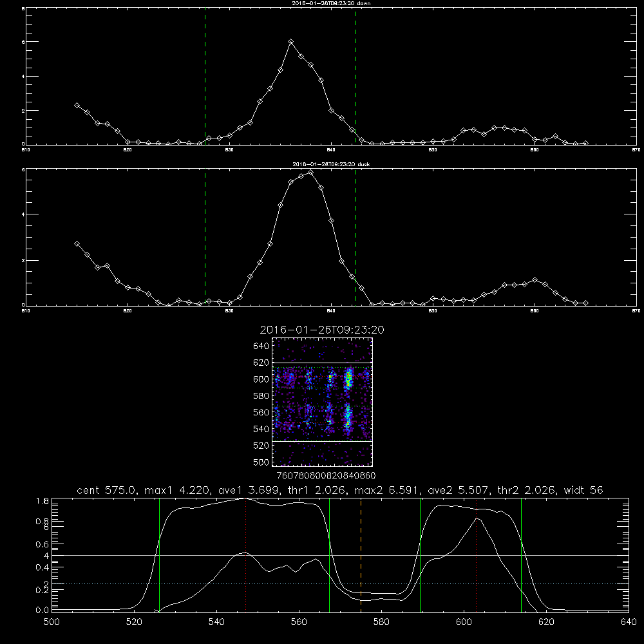Screen dimensions: 644x644
Task: Click the timestamp title above the spectral image
Action: 322,330
